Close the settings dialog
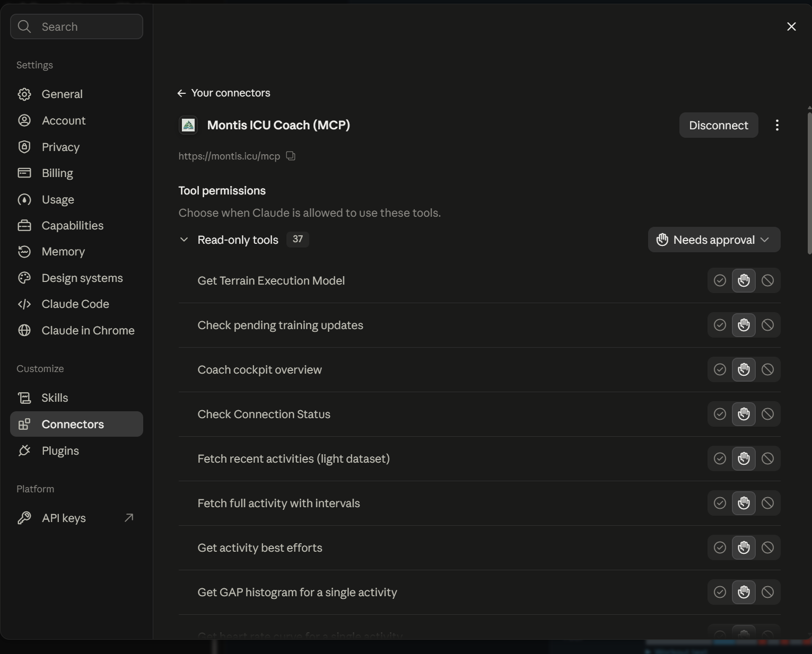 (791, 26)
